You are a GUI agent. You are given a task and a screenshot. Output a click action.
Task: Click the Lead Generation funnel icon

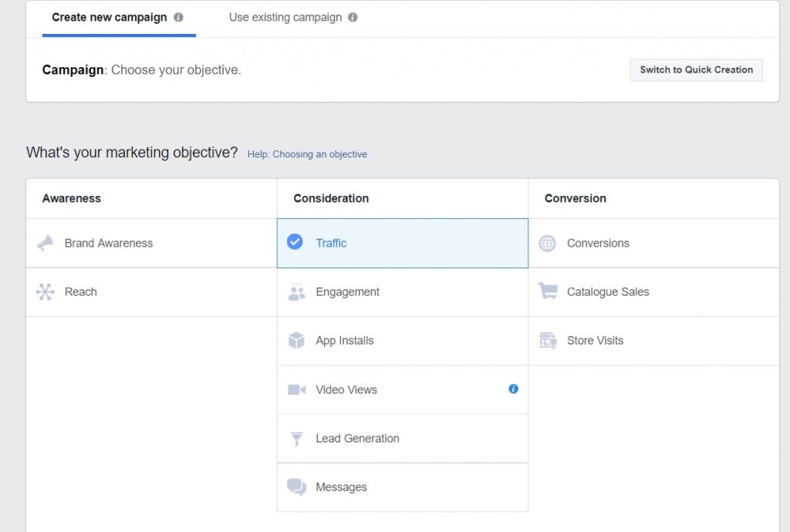[x=297, y=438]
